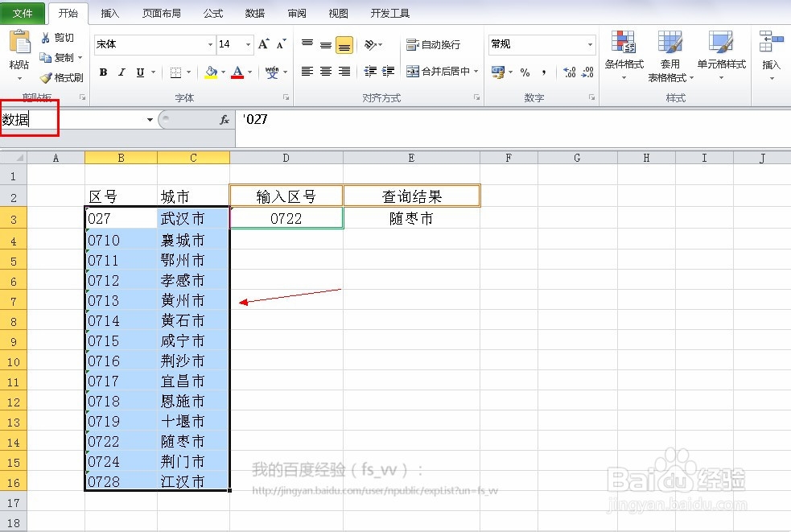
Task: Apply cell borders icon
Action: coord(175,72)
